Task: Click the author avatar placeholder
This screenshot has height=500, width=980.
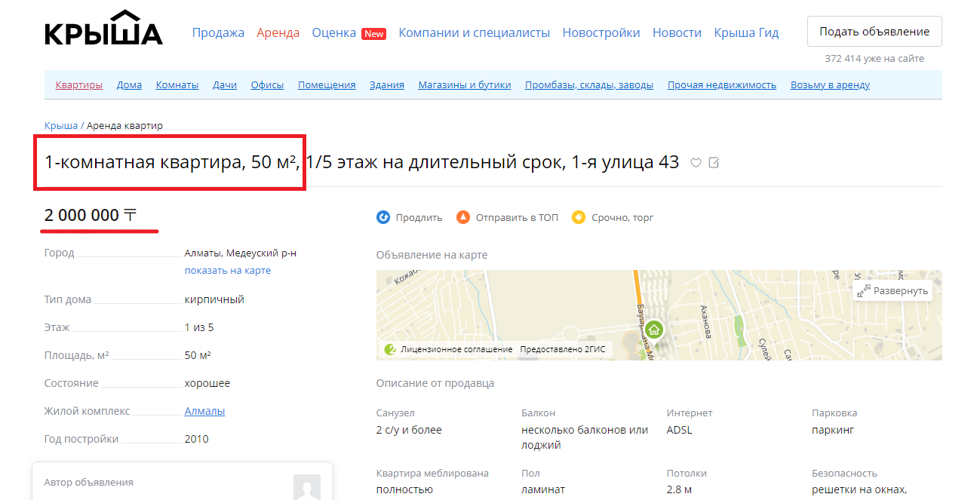Action: [306, 487]
